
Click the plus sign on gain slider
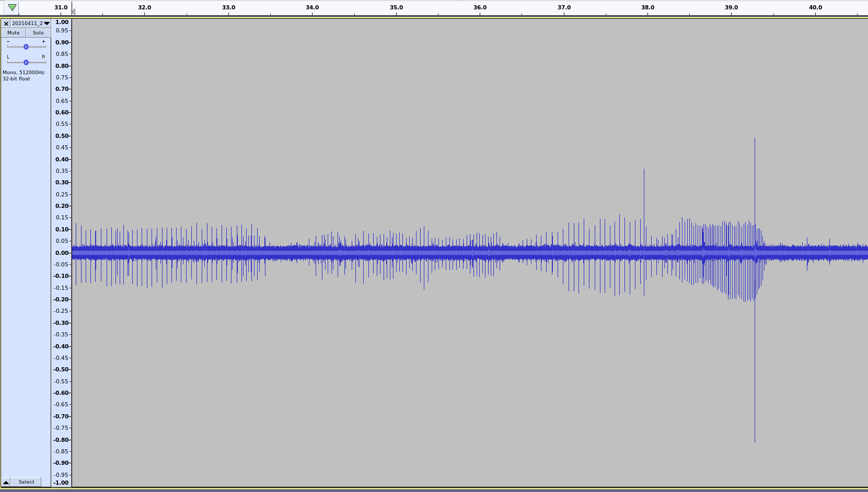tap(43, 41)
